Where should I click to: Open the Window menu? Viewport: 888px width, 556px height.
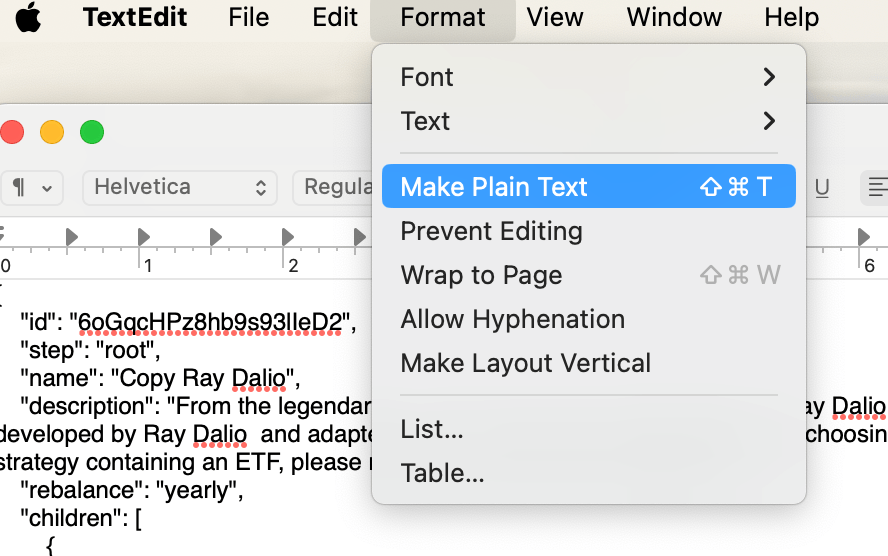(674, 17)
